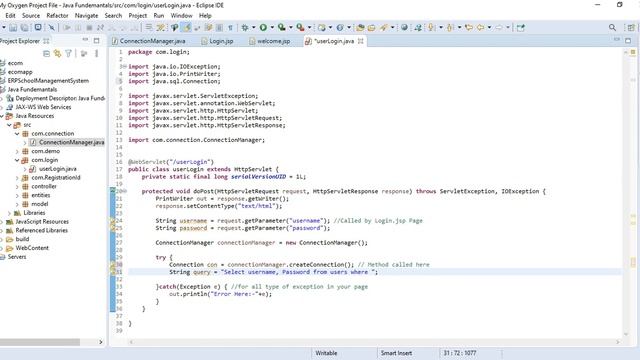Open the Back history dropdown arrow

[x=489, y=27]
